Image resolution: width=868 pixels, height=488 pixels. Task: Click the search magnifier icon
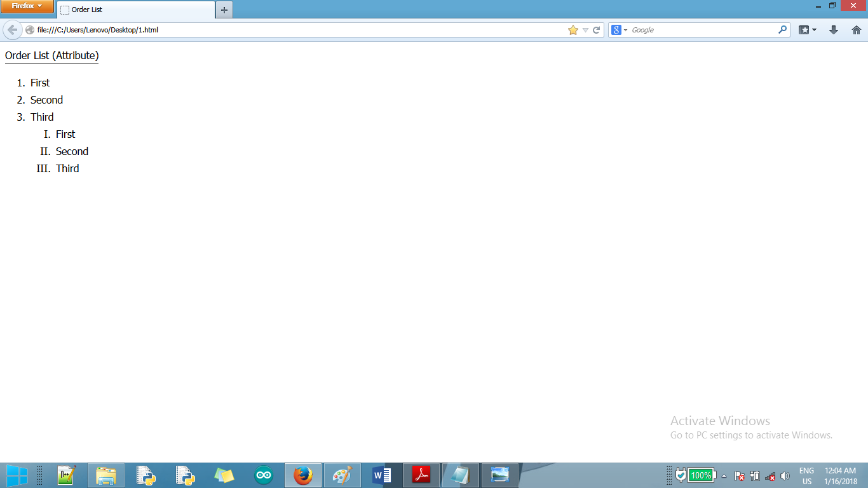[x=783, y=30]
